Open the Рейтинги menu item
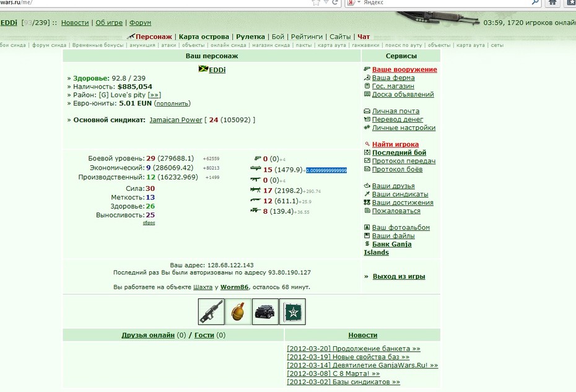Image resolution: width=576 pixels, height=392 pixels. [x=307, y=37]
